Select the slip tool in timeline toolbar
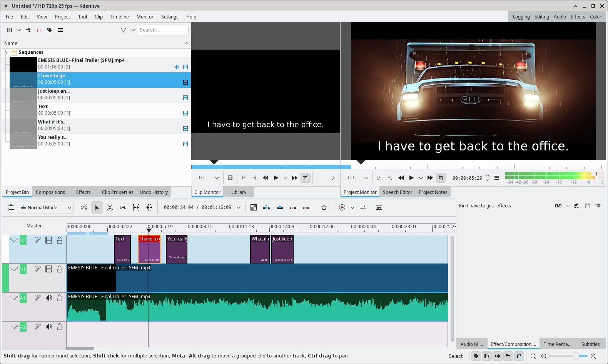 136,207
